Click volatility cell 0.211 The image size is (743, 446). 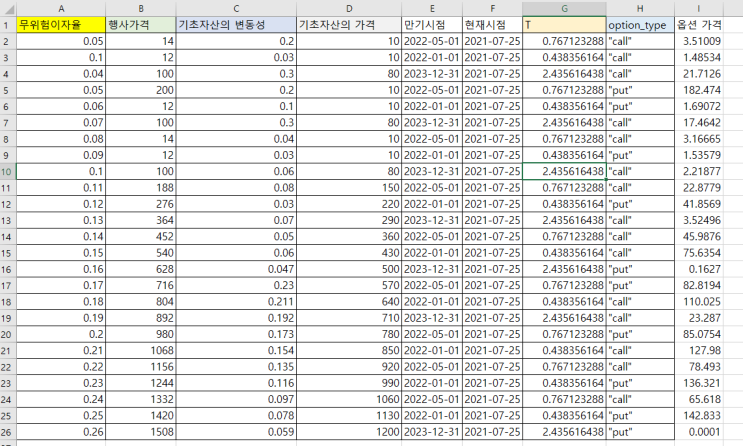(x=236, y=302)
